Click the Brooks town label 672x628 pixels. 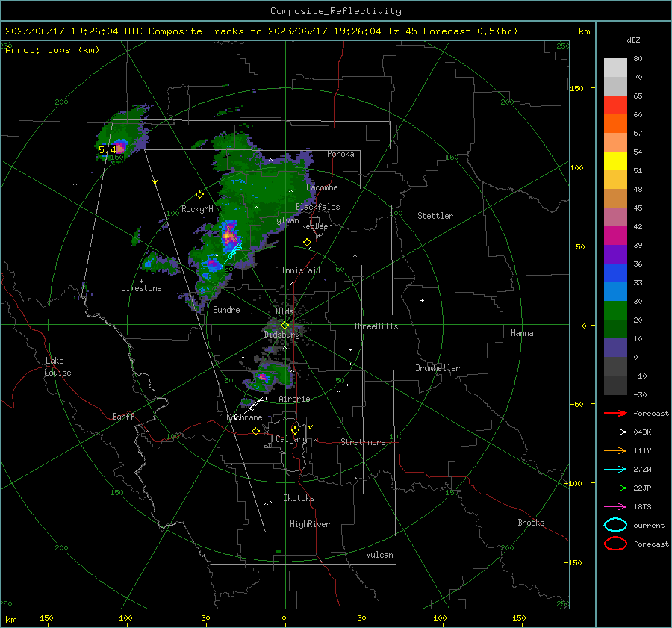(531, 523)
